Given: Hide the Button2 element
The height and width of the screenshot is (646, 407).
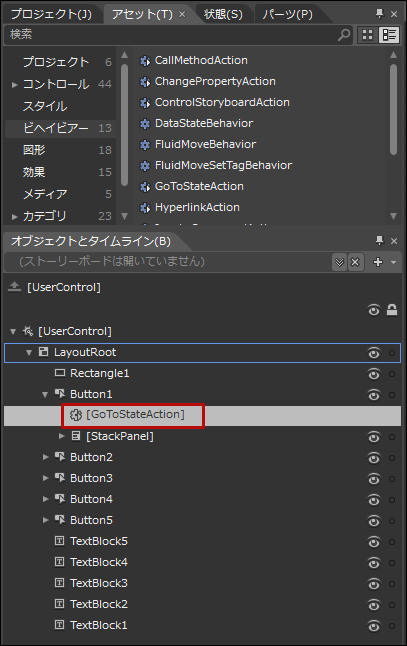Looking at the screenshot, I should click(374, 458).
